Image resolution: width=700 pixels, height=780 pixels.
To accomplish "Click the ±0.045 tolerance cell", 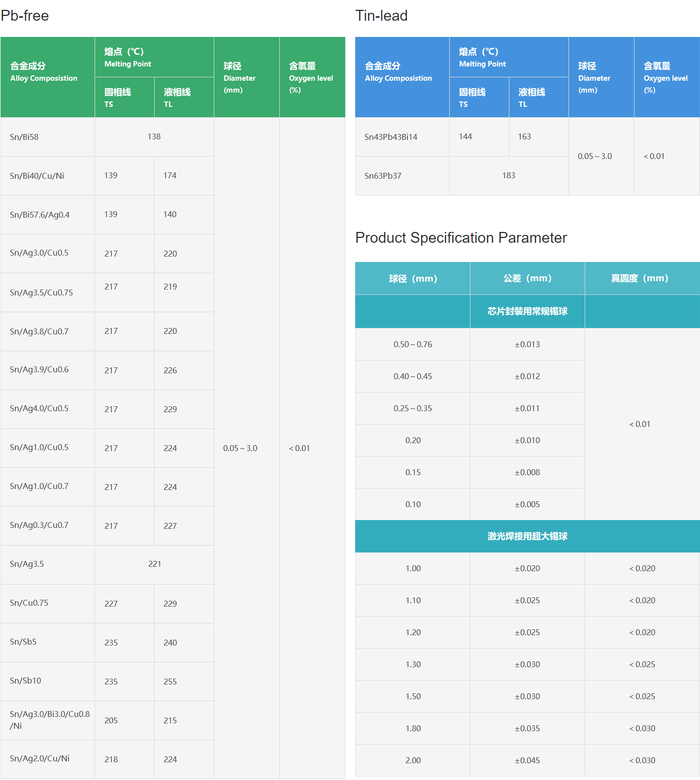I will click(x=527, y=760).
